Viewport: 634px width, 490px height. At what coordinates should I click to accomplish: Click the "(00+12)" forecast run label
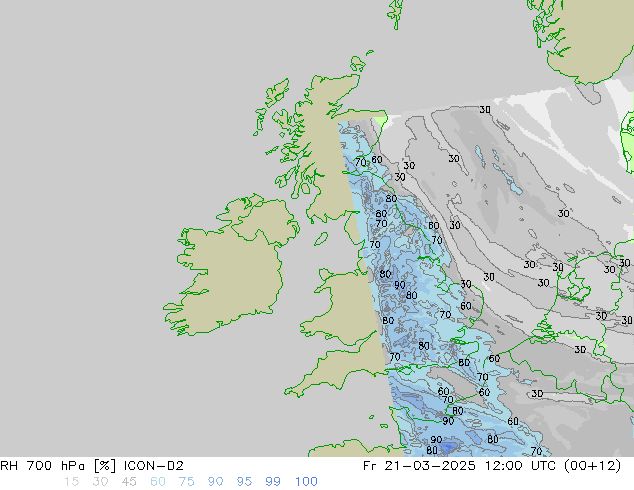[x=592, y=466]
